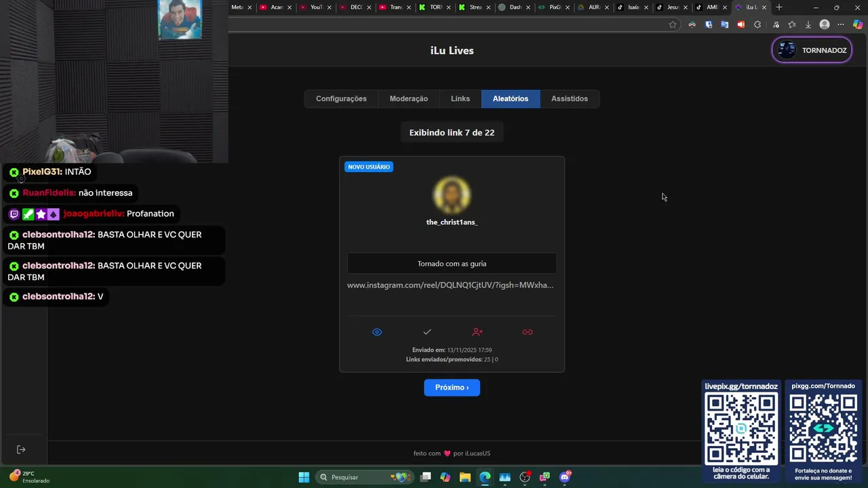Open the Instagram reel link
Viewport: 868px width, 488px height.
pos(450,285)
